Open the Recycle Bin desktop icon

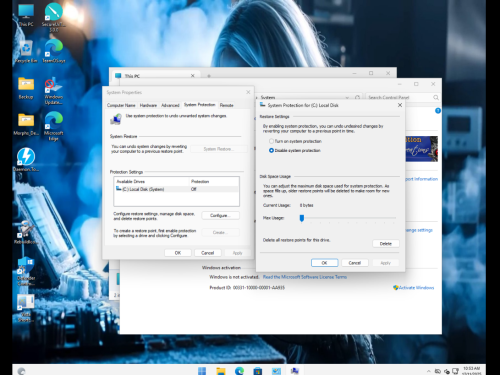26,51
